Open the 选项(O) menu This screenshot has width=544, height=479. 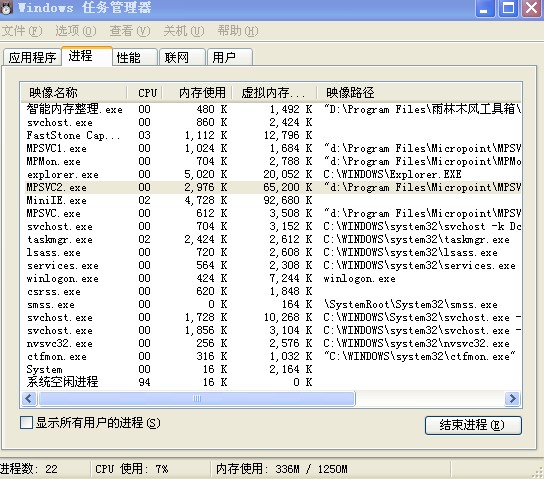tap(76, 31)
